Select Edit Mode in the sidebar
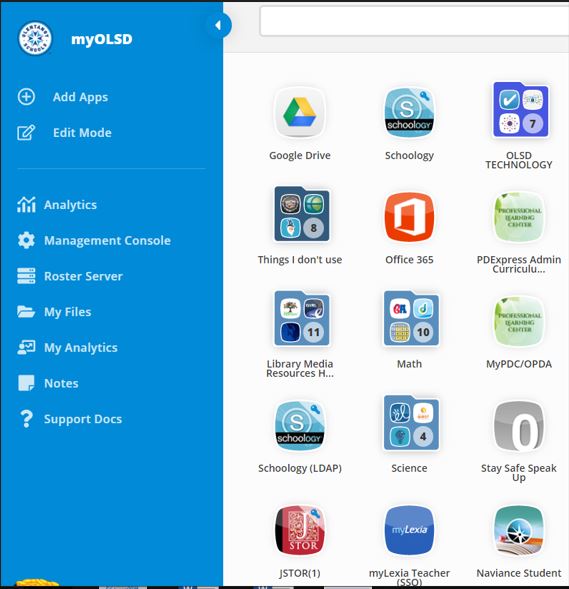 (82, 133)
